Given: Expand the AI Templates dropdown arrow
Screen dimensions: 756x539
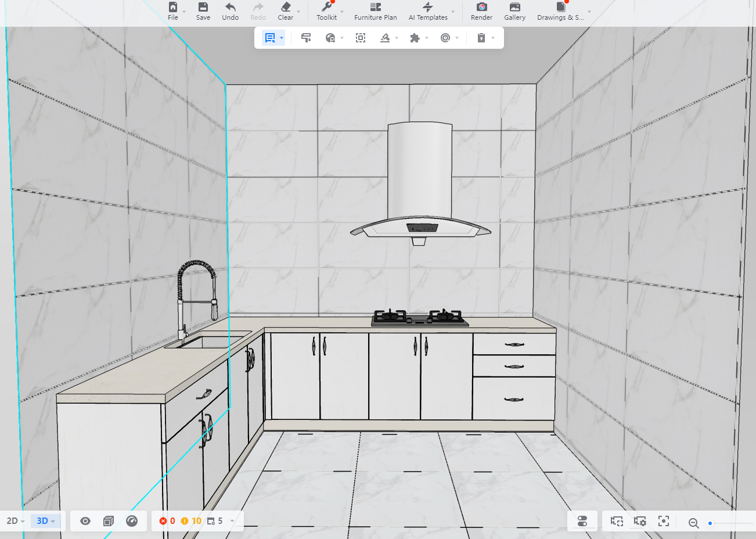Looking at the screenshot, I should [x=453, y=12].
